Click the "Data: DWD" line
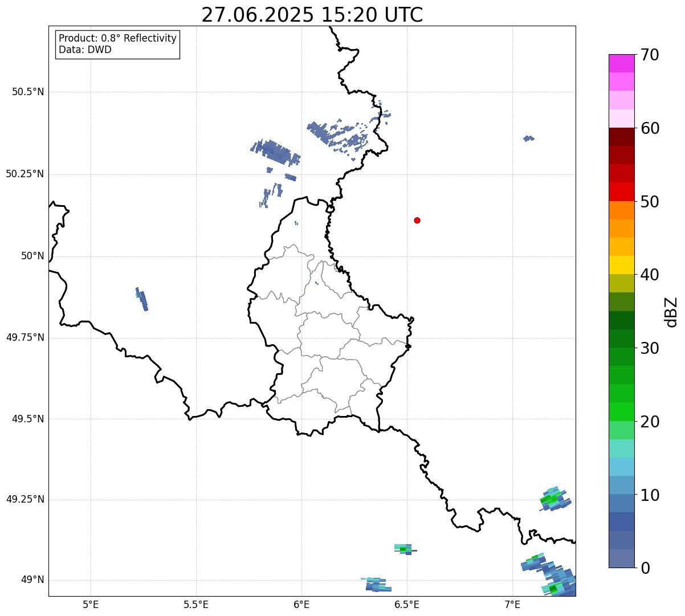This screenshot has height=616, width=685. point(85,50)
